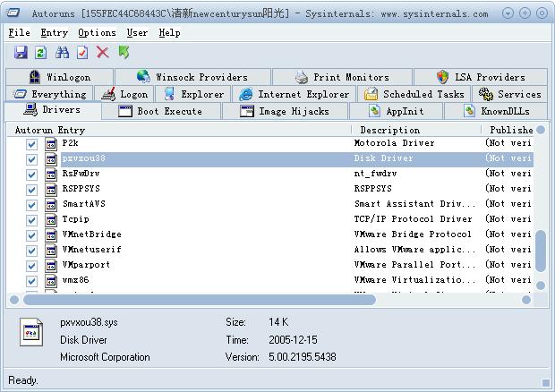This screenshot has height=392, width=555.
Task: Click driver icon beside P2k
Action: point(51,143)
